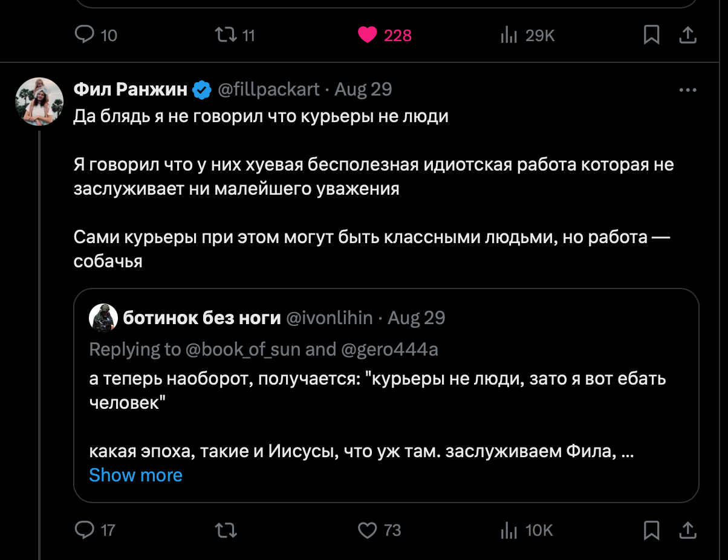This screenshot has height=560, width=728.
Task: Open Фил Ранжин's profile avatar
Action: [39, 101]
